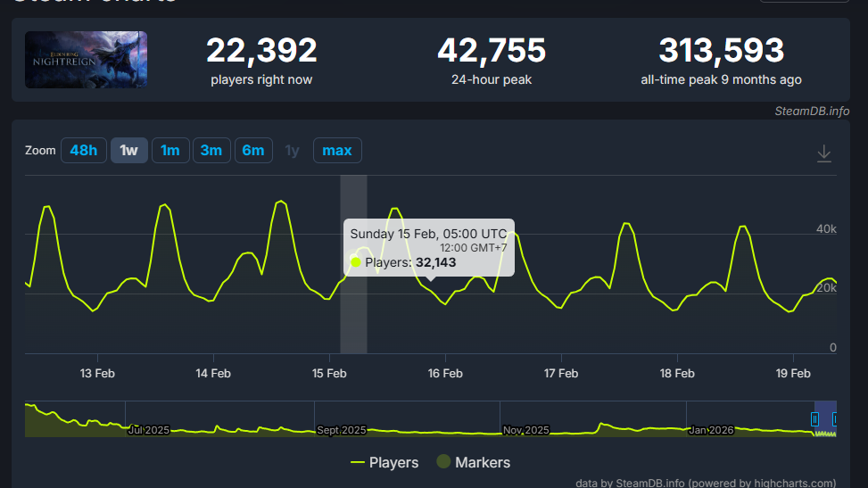Select the 1w zoom range

pyautogui.click(x=129, y=150)
